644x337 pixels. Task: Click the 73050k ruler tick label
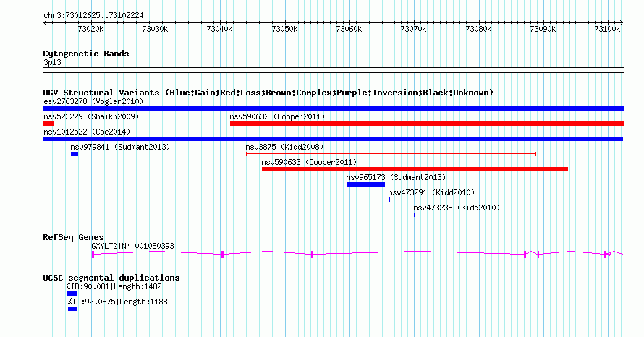point(284,29)
